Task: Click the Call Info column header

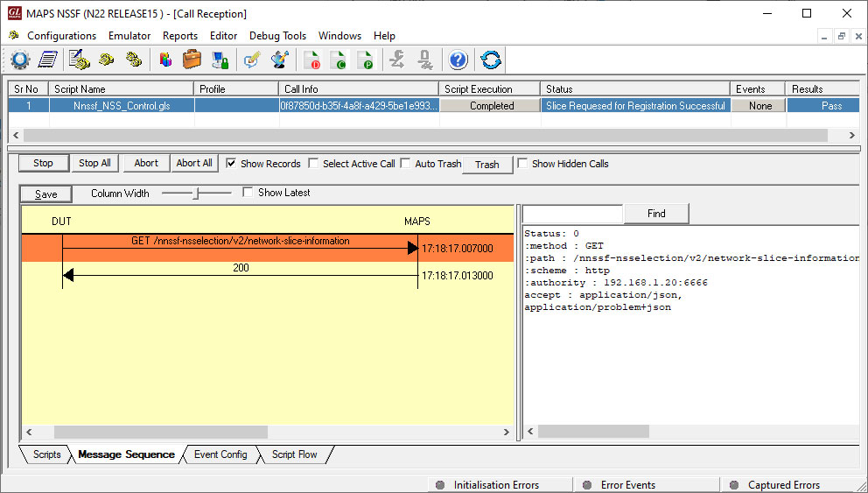Action: pos(359,88)
